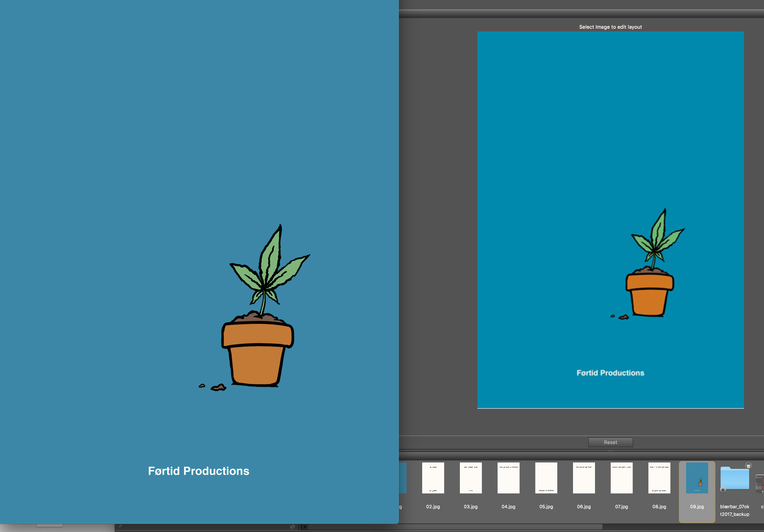
Task: Select the layout preview image to edit
Action: click(610, 133)
